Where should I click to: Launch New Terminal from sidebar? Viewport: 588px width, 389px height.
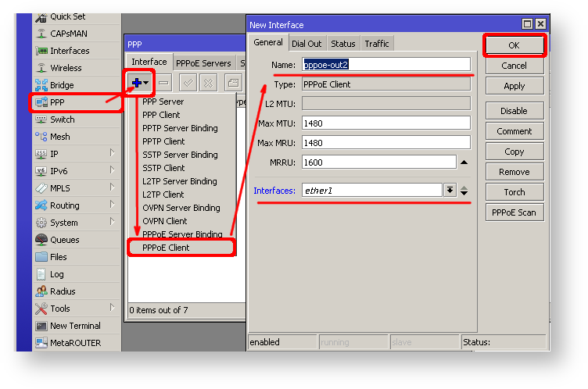click(74, 326)
